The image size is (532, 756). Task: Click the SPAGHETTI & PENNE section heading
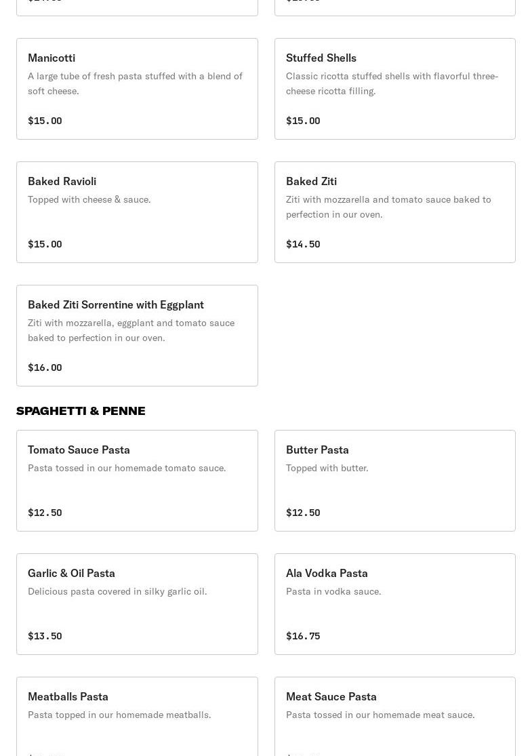tap(81, 411)
